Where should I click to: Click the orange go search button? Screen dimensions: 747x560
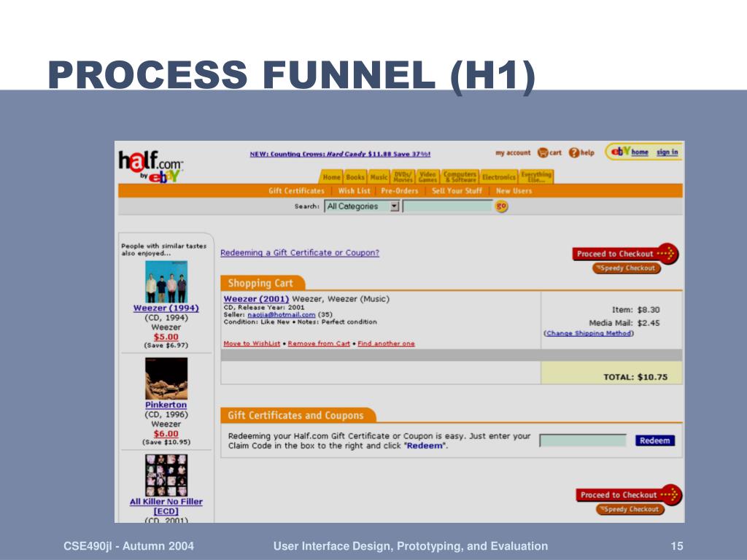point(501,206)
